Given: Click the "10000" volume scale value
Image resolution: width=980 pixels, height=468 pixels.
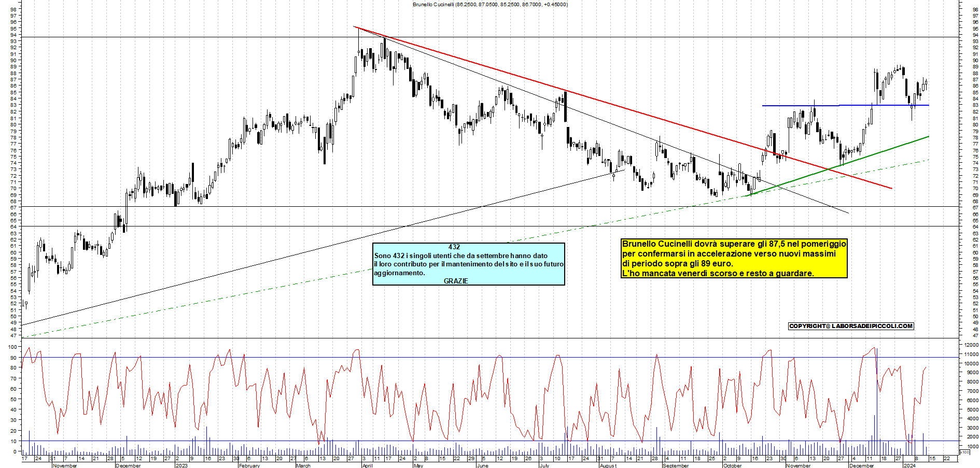Looking at the screenshot, I should pos(971,363).
